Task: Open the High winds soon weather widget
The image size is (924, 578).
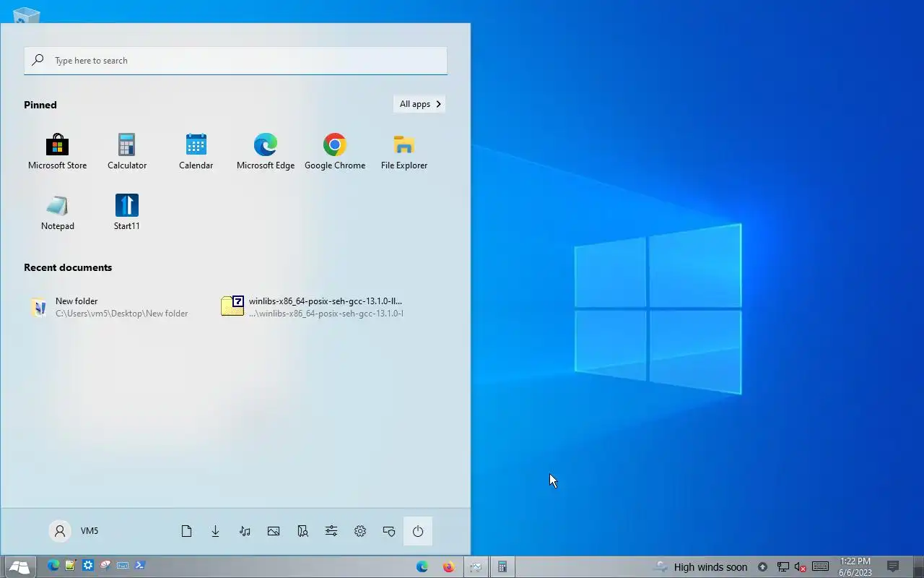Action: click(700, 567)
